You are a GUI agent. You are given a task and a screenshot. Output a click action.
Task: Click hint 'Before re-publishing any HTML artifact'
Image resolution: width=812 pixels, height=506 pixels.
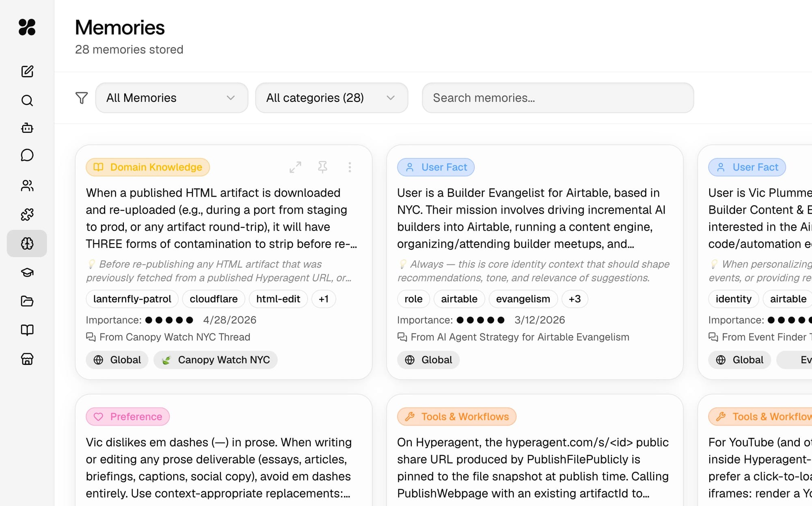pos(219,271)
